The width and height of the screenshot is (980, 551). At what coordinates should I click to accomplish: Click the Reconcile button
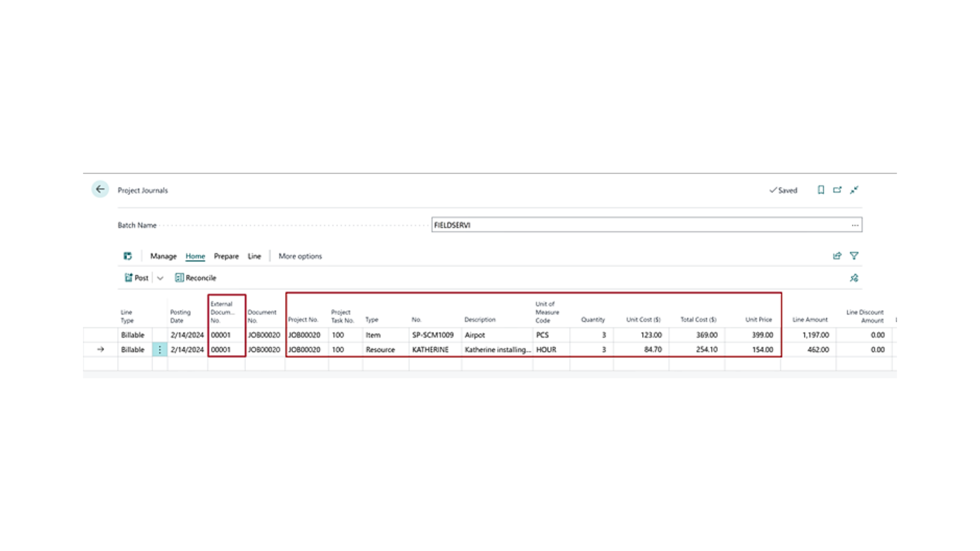pos(195,278)
